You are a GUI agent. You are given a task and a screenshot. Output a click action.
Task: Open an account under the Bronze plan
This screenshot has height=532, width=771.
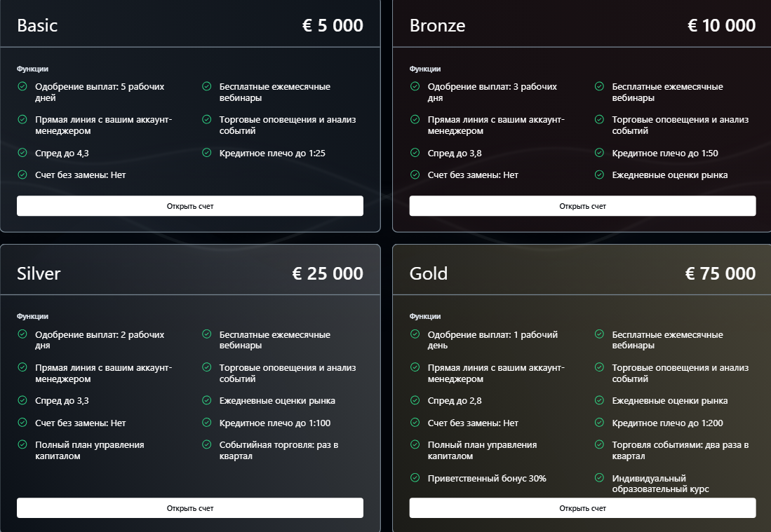(582, 206)
